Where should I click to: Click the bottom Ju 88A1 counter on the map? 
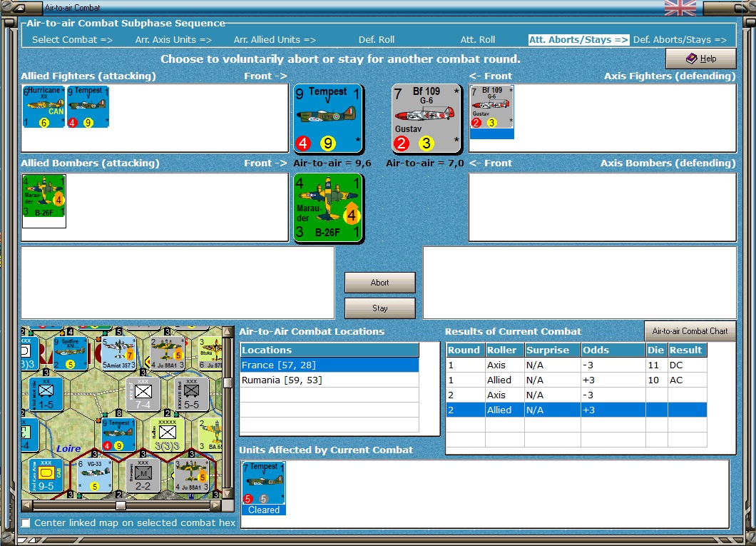pyautogui.click(x=191, y=475)
